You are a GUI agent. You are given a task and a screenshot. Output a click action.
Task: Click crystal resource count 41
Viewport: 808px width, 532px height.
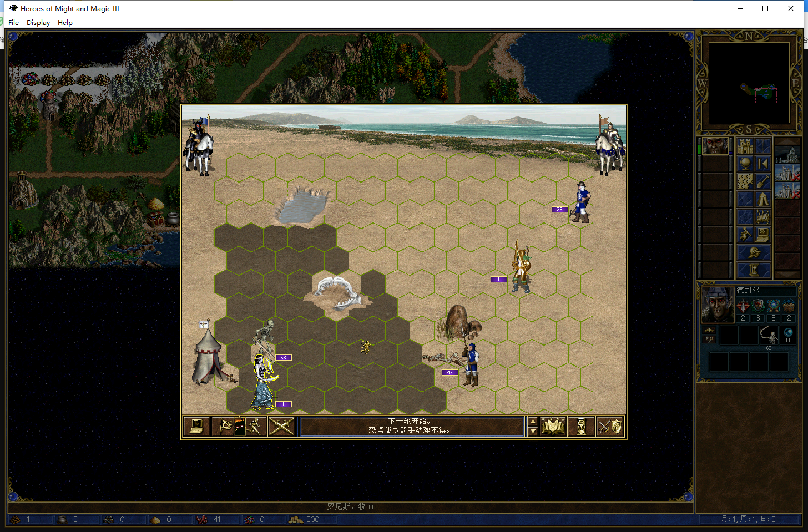coord(217,520)
